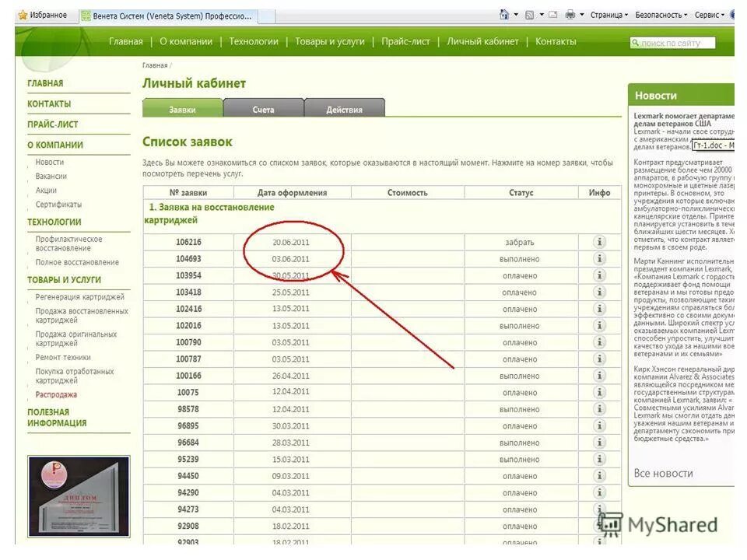Click the Дата оформления column header

coord(292,192)
